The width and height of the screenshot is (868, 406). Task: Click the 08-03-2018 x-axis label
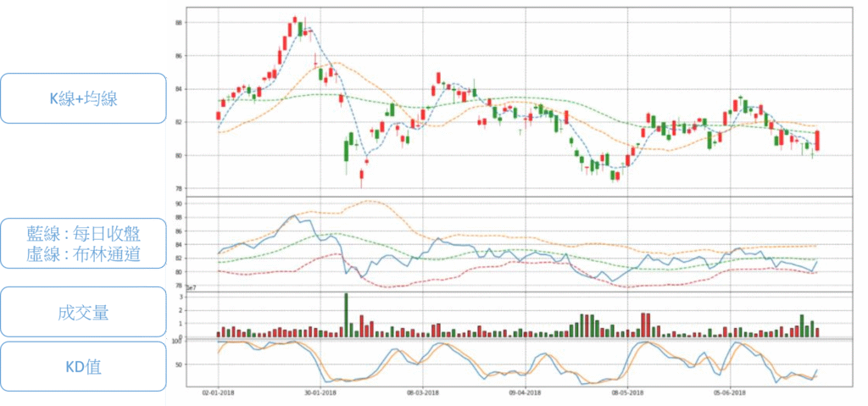click(423, 393)
